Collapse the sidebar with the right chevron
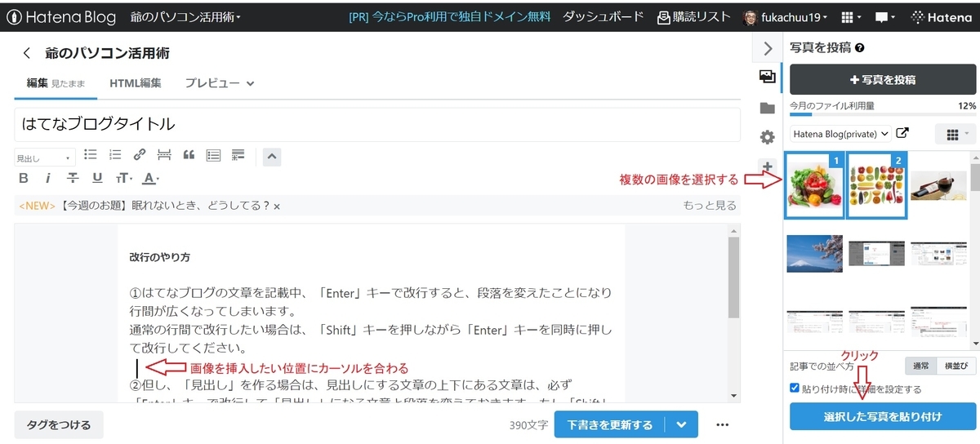The width and height of the screenshot is (980, 444). pos(767,48)
